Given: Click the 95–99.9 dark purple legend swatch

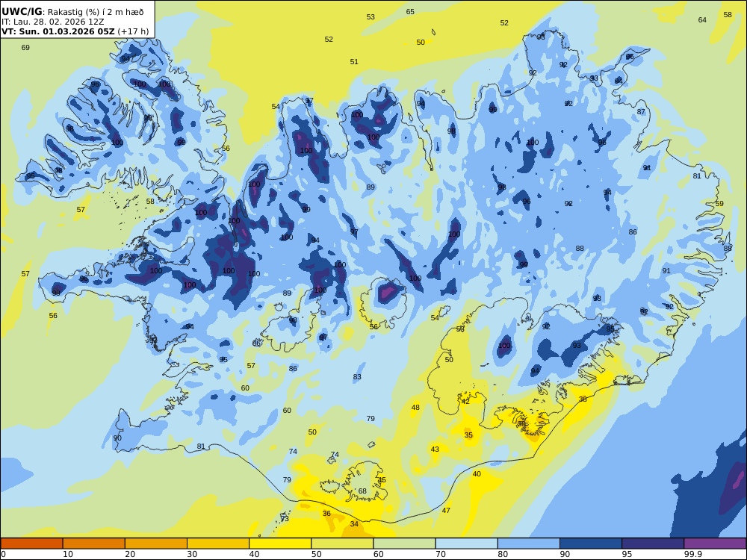Looking at the screenshot, I should [x=653, y=544].
